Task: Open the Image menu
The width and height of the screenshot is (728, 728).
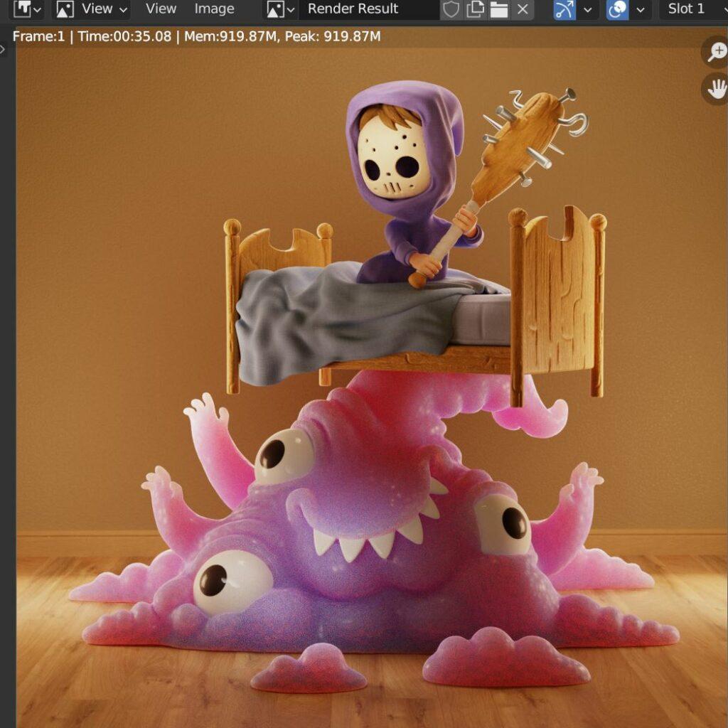Action: pos(214,9)
